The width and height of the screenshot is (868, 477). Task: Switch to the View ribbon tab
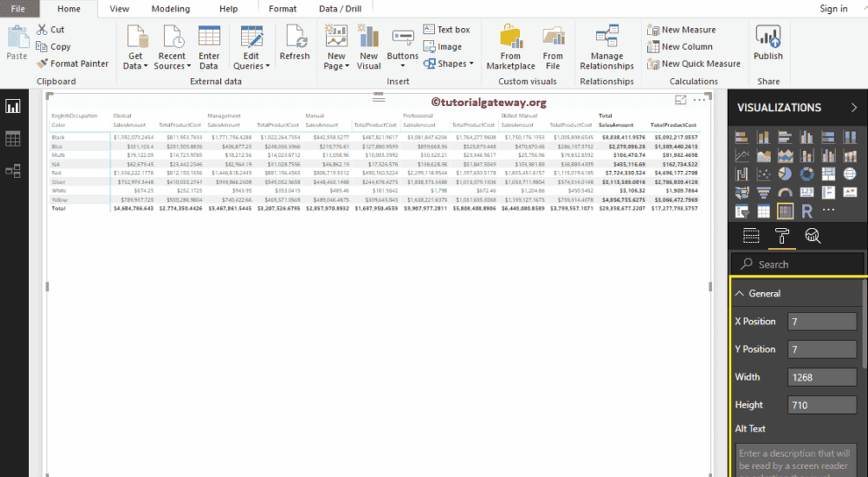[119, 9]
